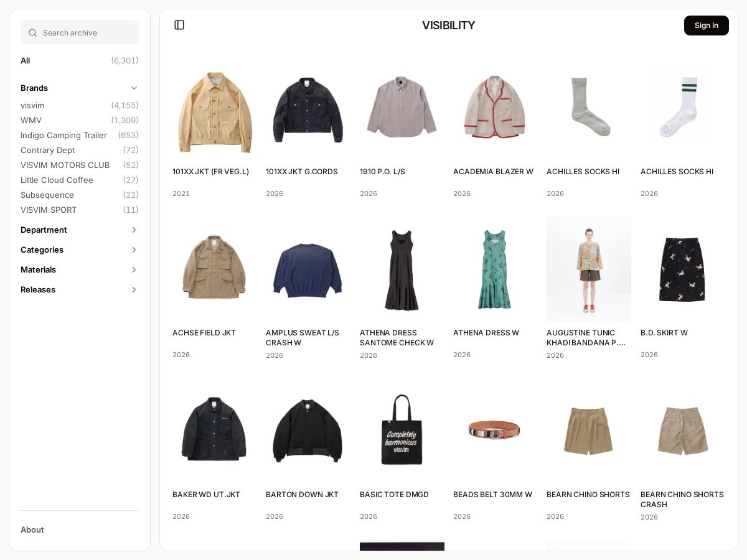Screen dimensions: 747x560
Task: Click the BASIC TOTE DMGD title
Action: (x=394, y=495)
